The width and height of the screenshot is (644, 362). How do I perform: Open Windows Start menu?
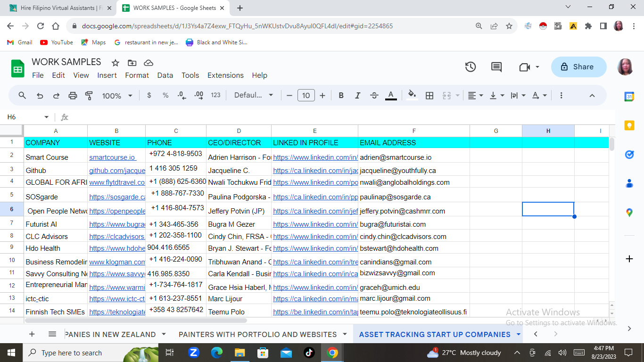[x=11, y=353]
